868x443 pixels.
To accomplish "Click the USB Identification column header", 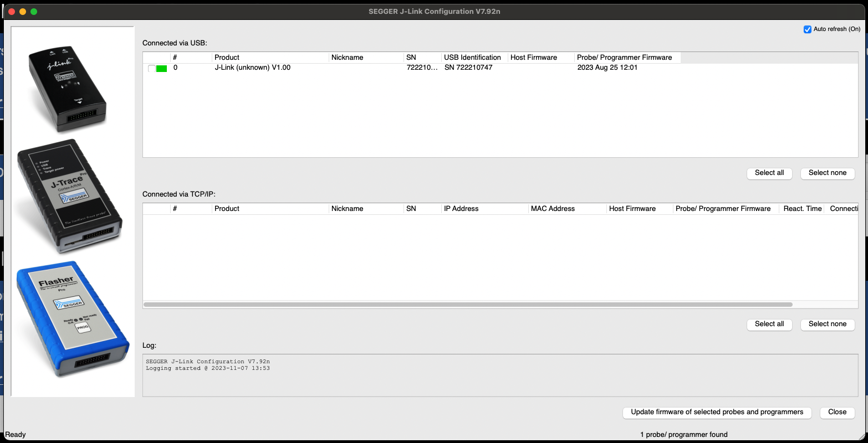I will [475, 58].
